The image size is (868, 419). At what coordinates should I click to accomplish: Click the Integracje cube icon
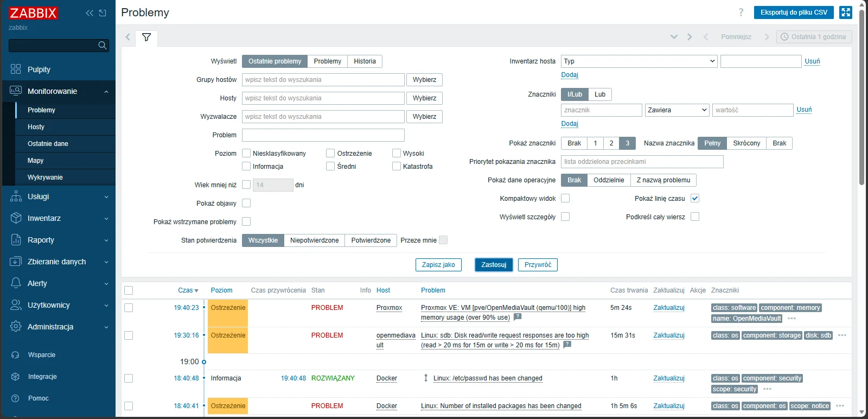[15, 377]
